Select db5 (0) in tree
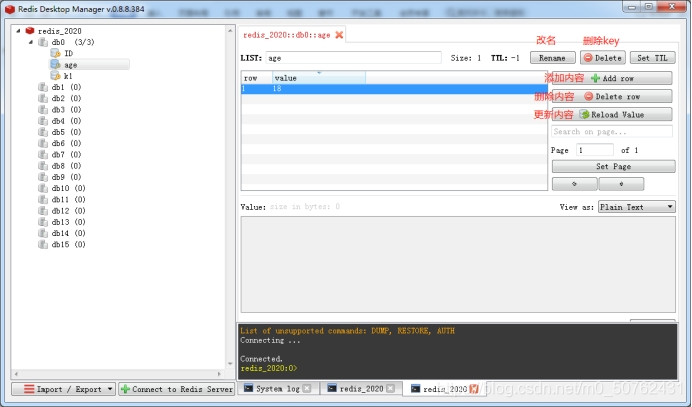Screen dimensions: 692x407 66,132
